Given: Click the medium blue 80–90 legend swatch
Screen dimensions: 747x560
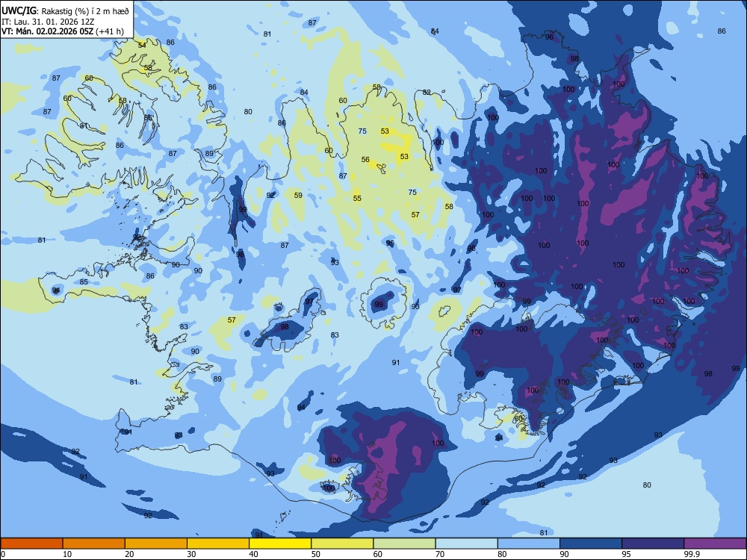Looking at the screenshot, I should click(529, 544).
